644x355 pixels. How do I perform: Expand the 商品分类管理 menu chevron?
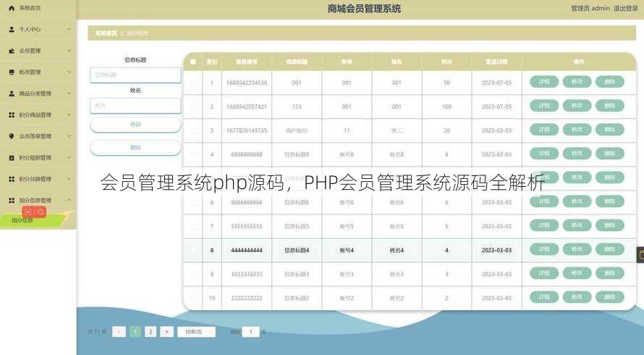tap(69, 93)
